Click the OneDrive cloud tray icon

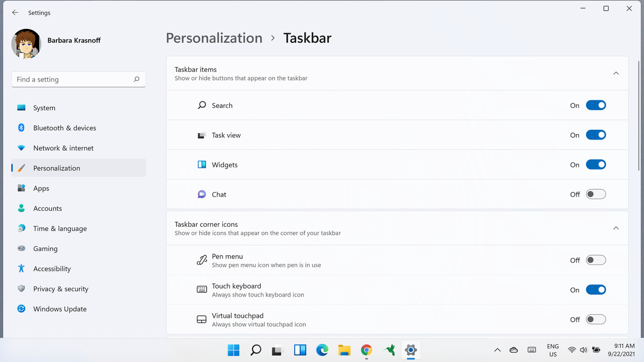click(x=514, y=350)
